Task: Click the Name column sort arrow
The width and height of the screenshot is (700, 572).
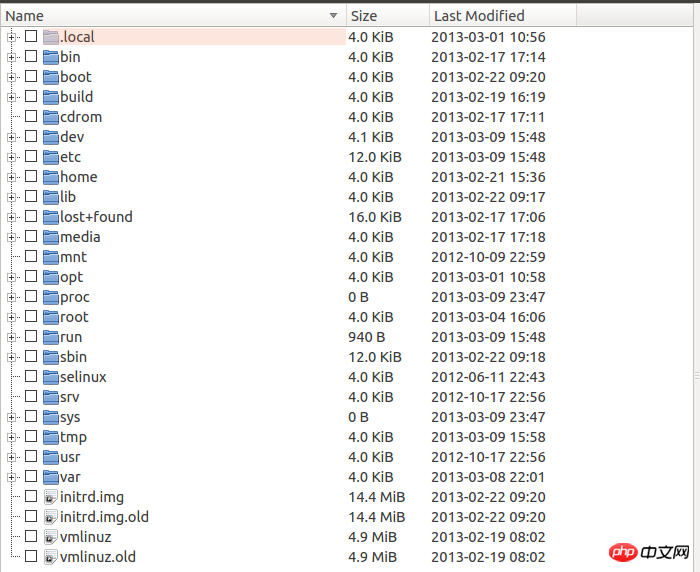Action: point(333,16)
